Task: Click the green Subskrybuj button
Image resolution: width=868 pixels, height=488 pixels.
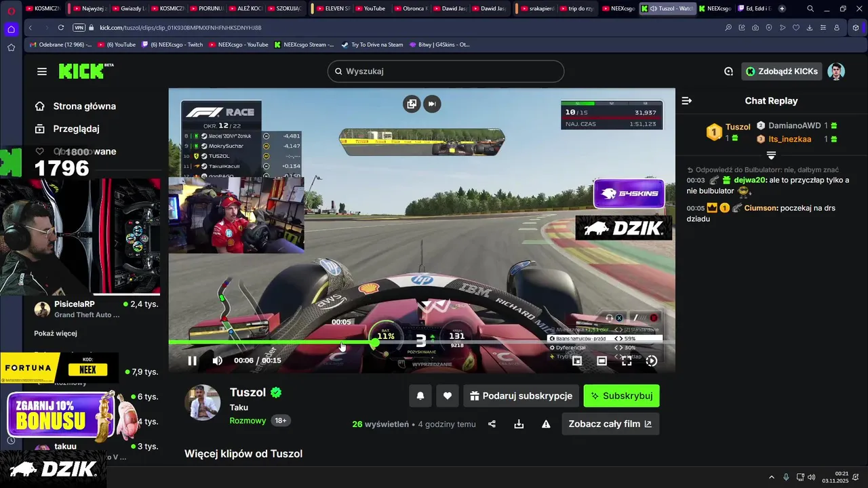Action: point(621,396)
